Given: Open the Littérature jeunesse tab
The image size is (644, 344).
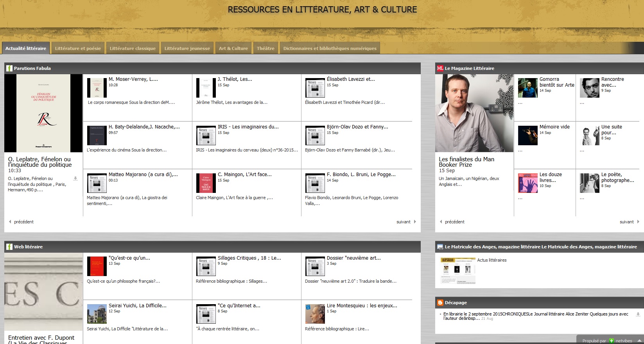Looking at the screenshot, I should coord(187,48).
